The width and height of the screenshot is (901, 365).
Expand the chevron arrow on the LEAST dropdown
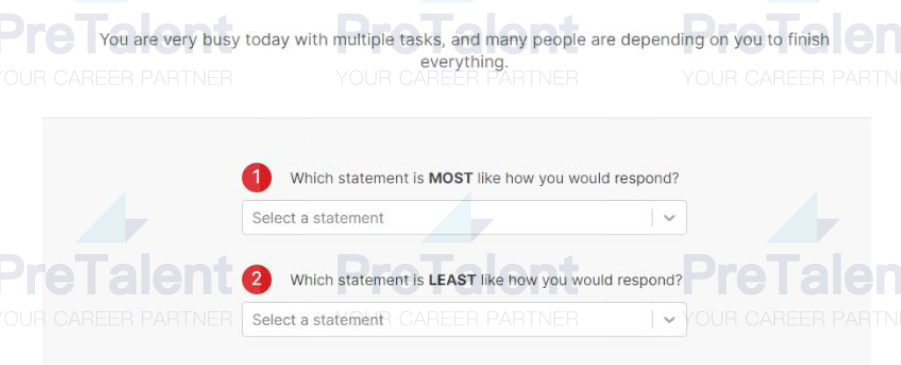pos(669,320)
